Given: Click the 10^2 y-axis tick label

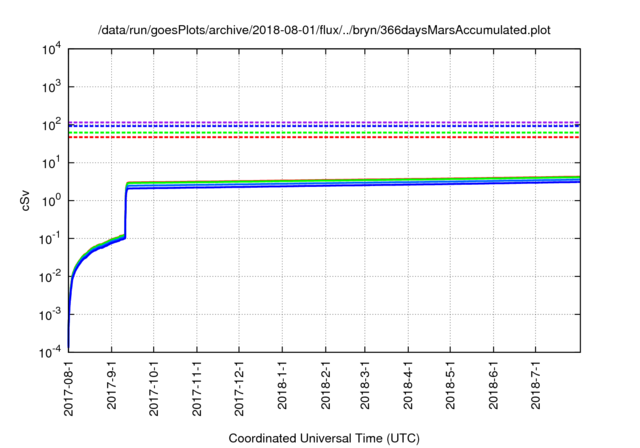Looking at the screenshot, I should pos(52,125).
